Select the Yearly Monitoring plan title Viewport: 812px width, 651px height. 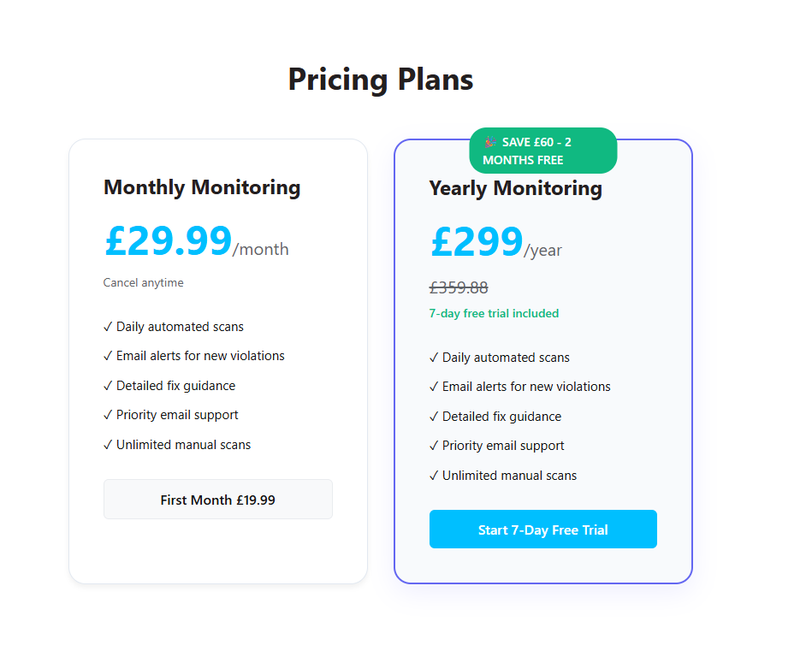pyautogui.click(x=515, y=188)
